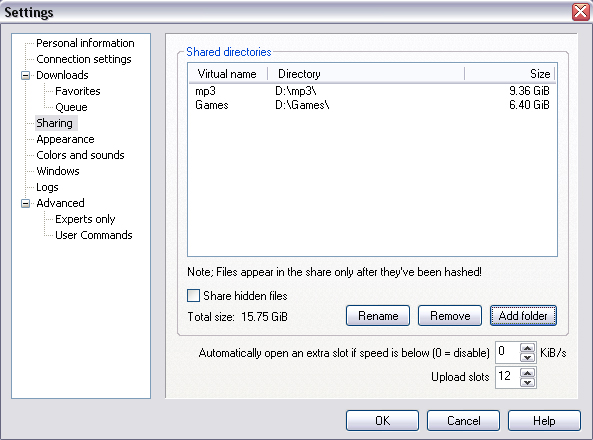Collapse the Advanced tree node
This screenshot has height=440, width=593.
[x=25, y=204]
